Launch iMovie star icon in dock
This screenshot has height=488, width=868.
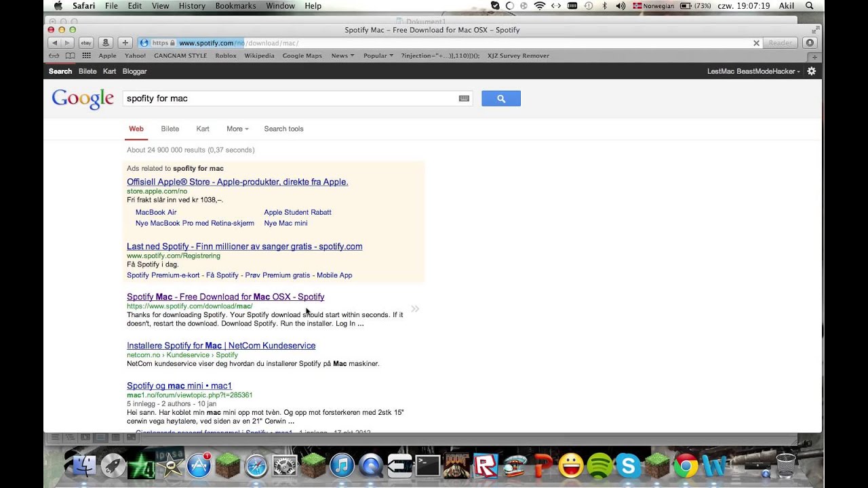click(171, 466)
